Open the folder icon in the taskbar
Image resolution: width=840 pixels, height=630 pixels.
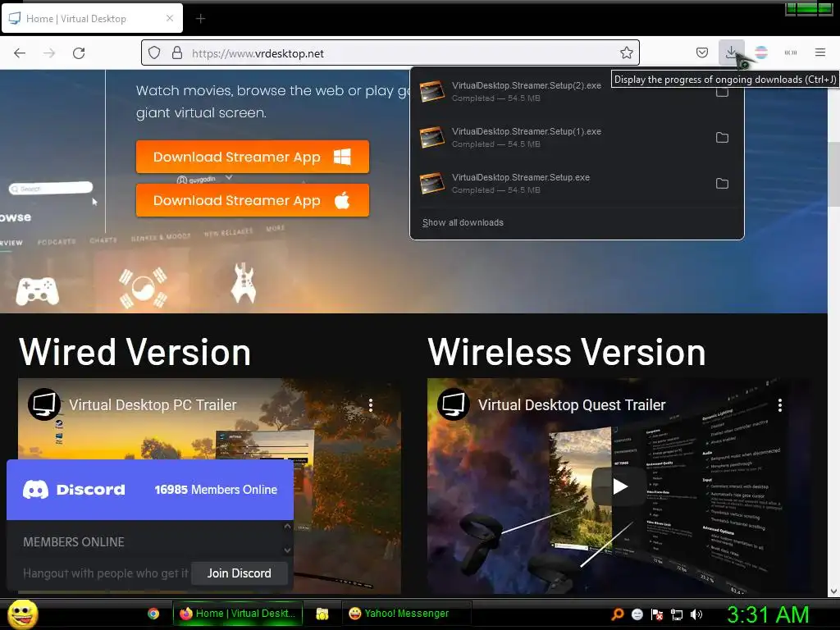[322, 614]
